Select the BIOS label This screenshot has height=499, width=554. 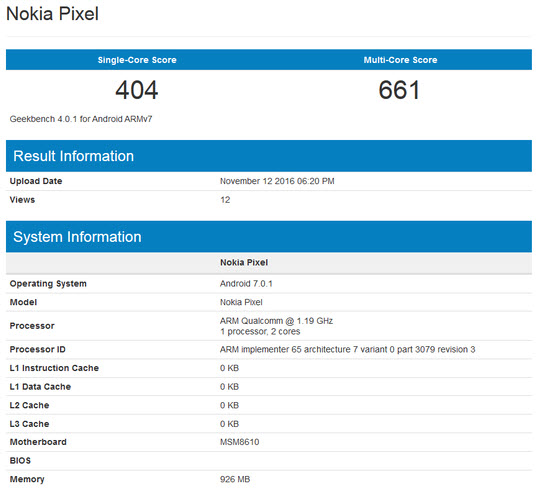point(20,460)
